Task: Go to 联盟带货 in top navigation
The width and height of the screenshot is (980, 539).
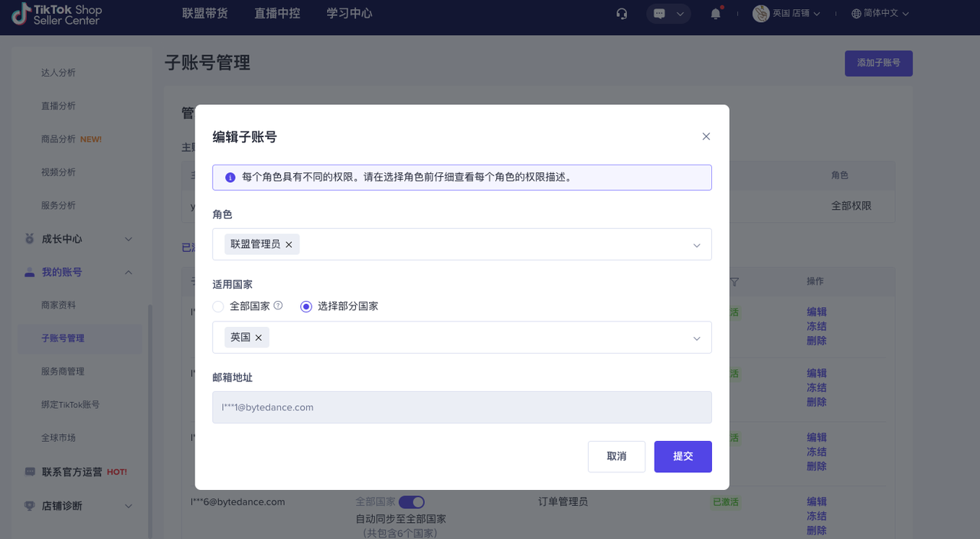Action: pos(204,14)
